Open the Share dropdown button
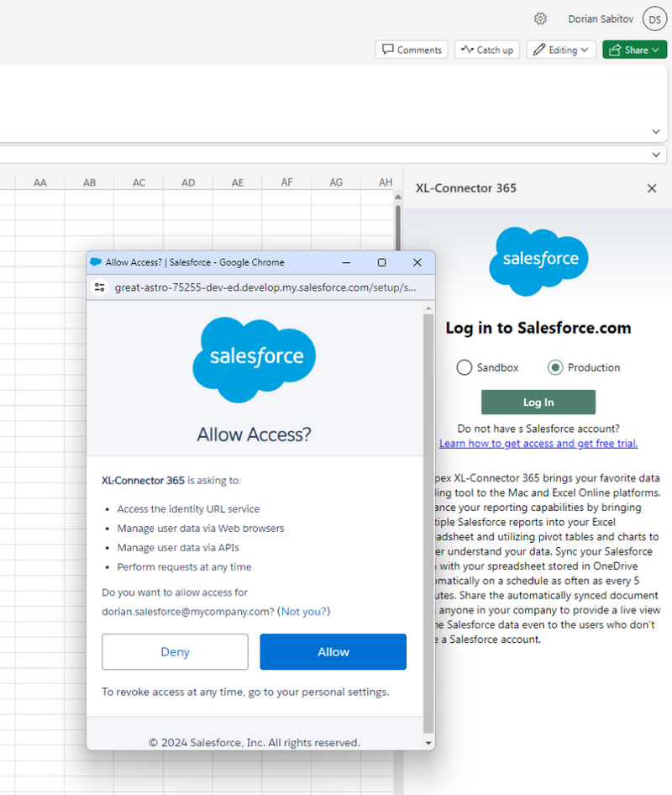672x795 pixels. click(x=634, y=50)
